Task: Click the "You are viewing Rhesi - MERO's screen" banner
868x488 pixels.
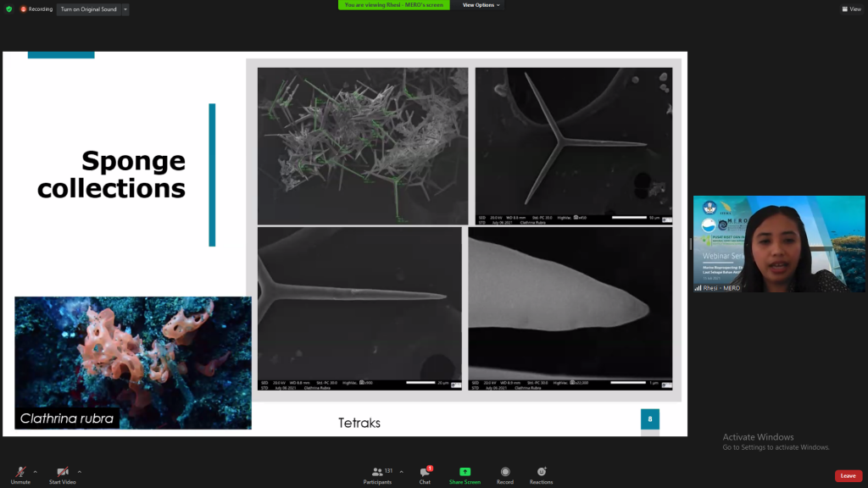Action: click(393, 5)
